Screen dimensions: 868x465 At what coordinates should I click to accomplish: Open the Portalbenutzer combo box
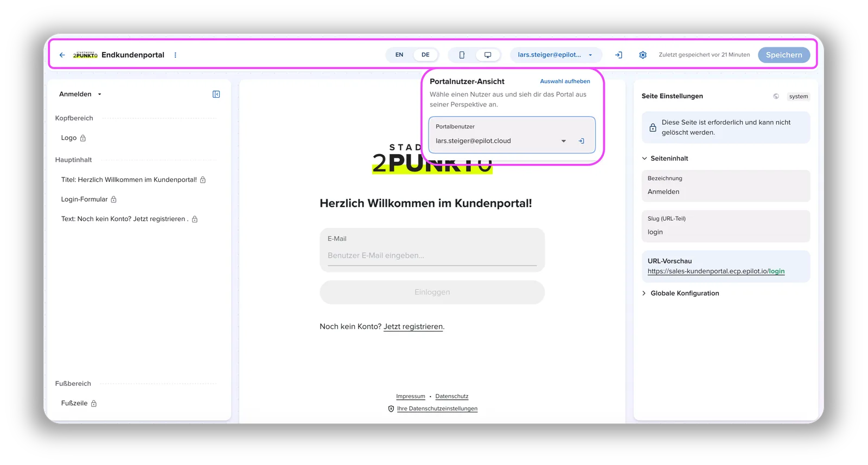tap(512, 135)
